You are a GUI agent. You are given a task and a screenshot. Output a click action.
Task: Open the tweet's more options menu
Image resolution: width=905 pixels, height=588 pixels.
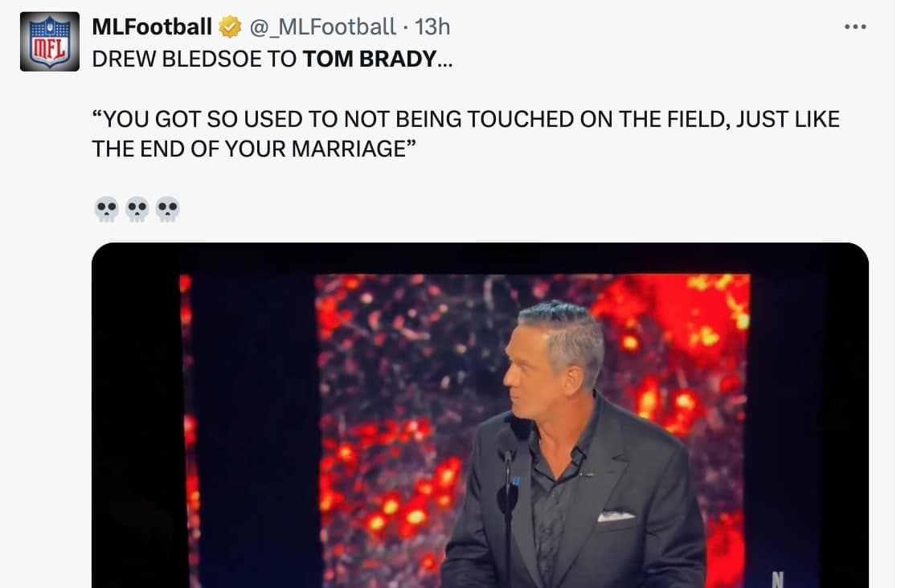[855, 27]
